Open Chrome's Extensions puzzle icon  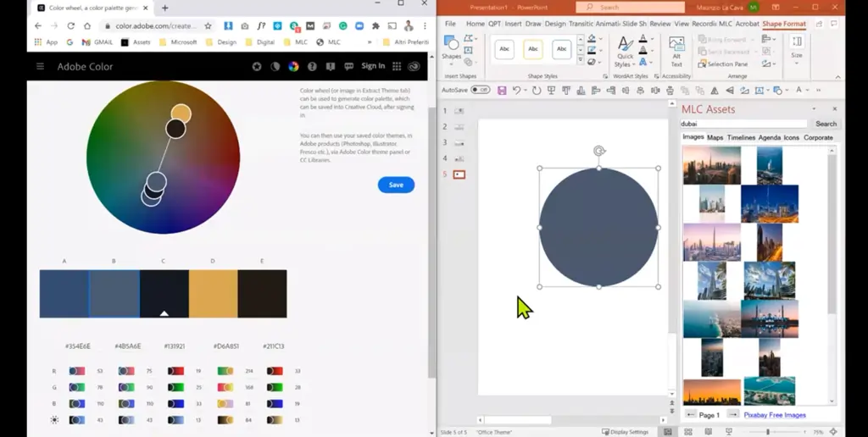click(376, 26)
